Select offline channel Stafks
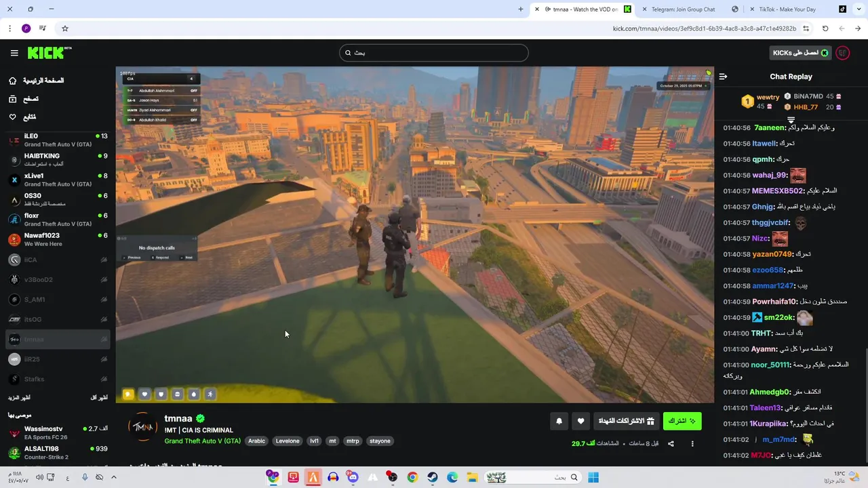This screenshot has height=488, width=868. coord(58,379)
